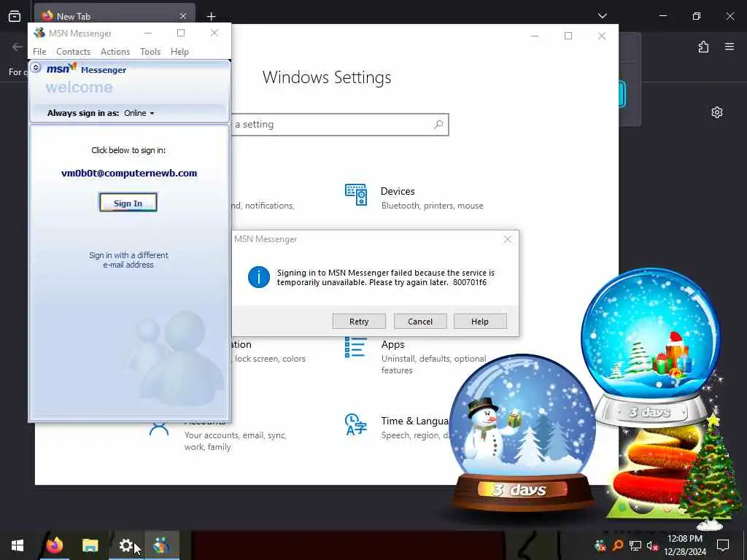Click the snowman snow globe widget
747x560 pixels.
click(x=522, y=431)
